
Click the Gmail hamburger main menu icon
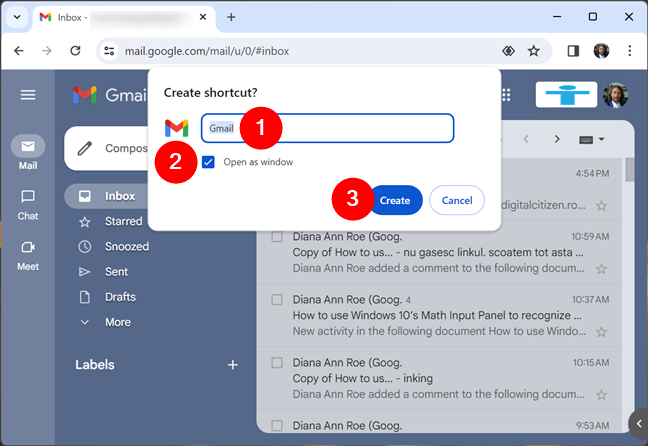pos(28,95)
